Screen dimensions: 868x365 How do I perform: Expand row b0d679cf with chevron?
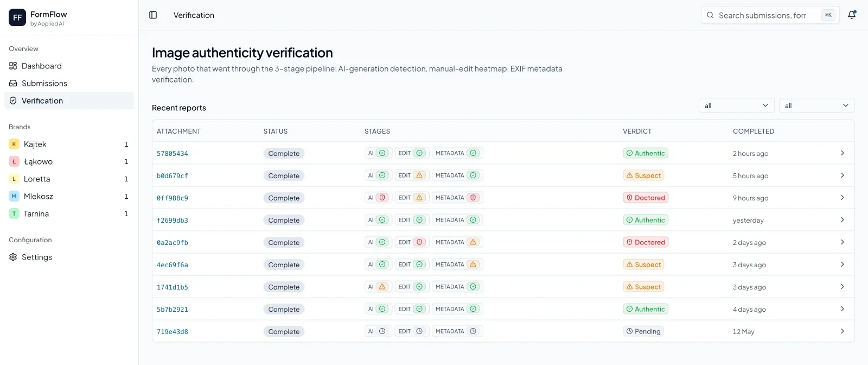(x=843, y=175)
